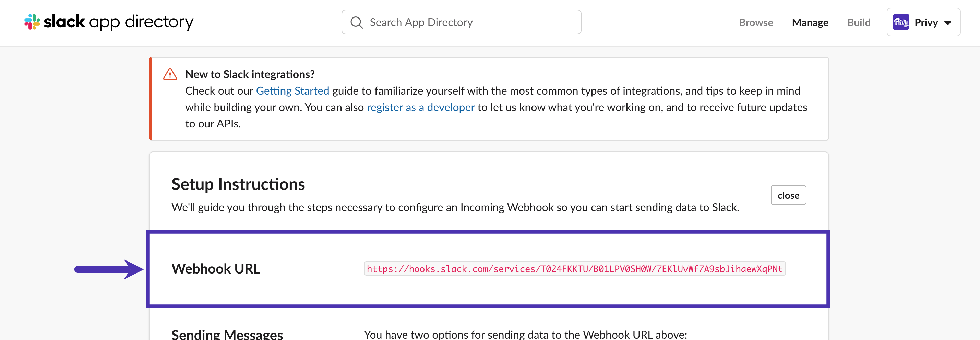Click the Slack hashtag logo icon
Image resolution: width=980 pixels, height=340 pixels.
[x=32, y=22]
